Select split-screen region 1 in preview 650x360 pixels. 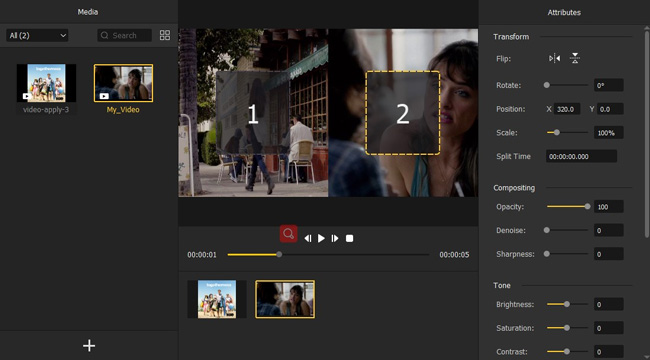pyautogui.click(x=252, y=113)
